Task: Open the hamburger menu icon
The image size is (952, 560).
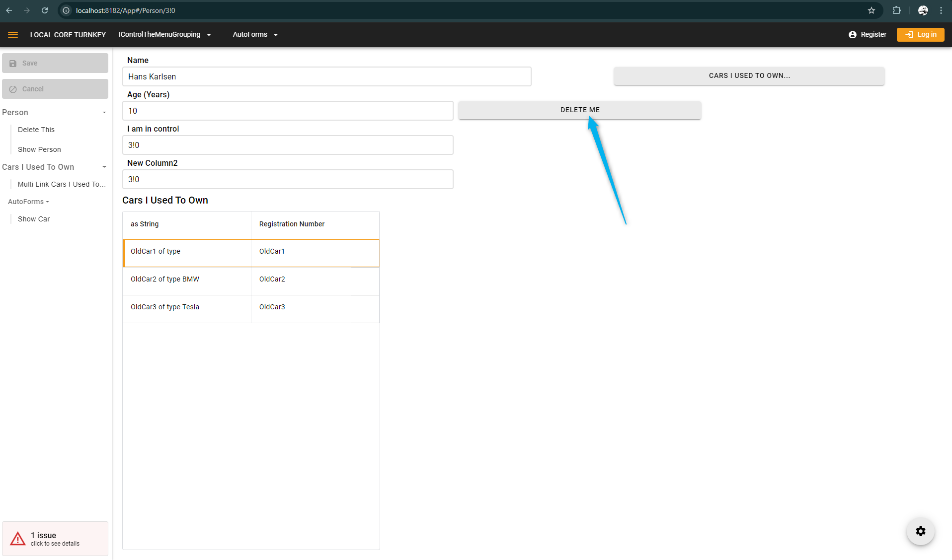Action: pyautogui.click(x=13, y=35)
